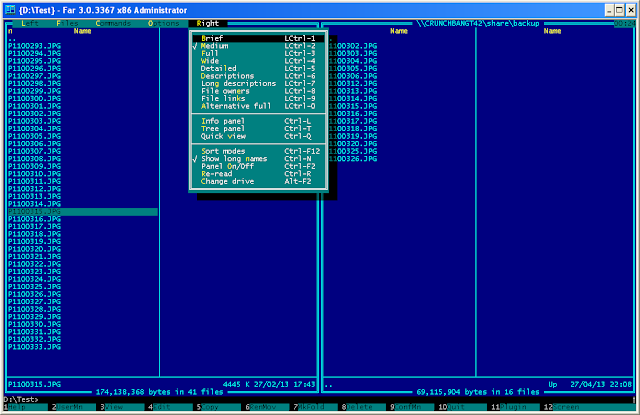Select 1100312.JPG in right panel
Viewport: 640px width, 415px height.
tap(353, 83)
